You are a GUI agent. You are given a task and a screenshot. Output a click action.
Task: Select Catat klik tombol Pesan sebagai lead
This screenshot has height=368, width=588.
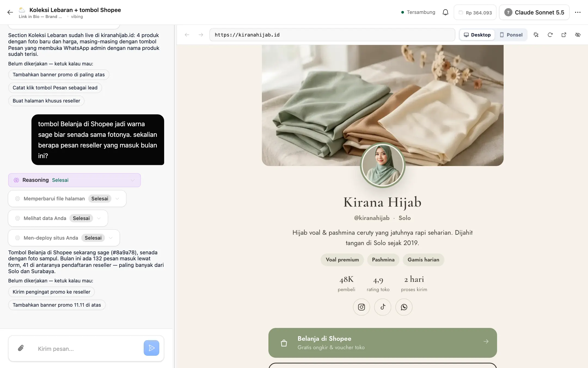[55, 88]
